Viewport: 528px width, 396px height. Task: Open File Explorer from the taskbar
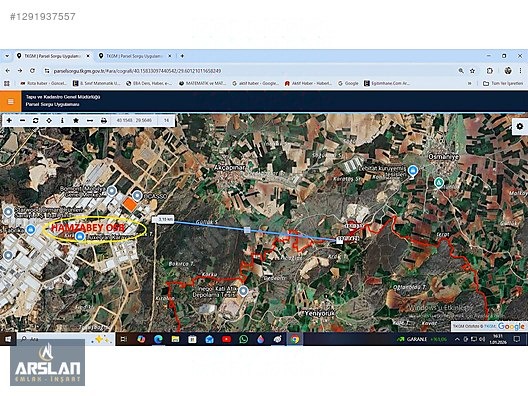point(175,339)
